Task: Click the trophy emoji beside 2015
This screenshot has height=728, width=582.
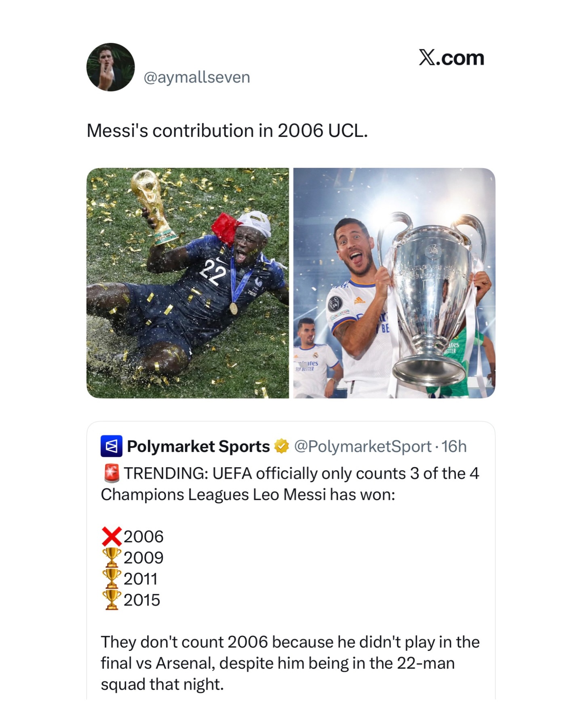Action: click(112, 600)
